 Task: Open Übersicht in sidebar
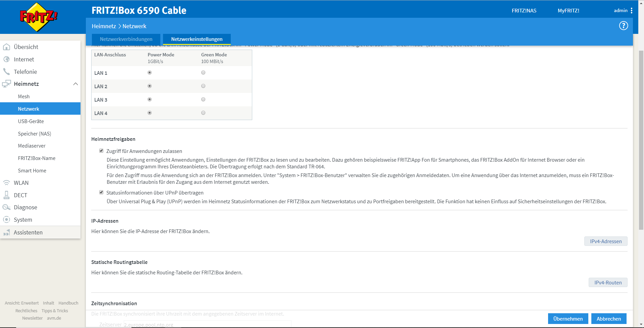26,47
